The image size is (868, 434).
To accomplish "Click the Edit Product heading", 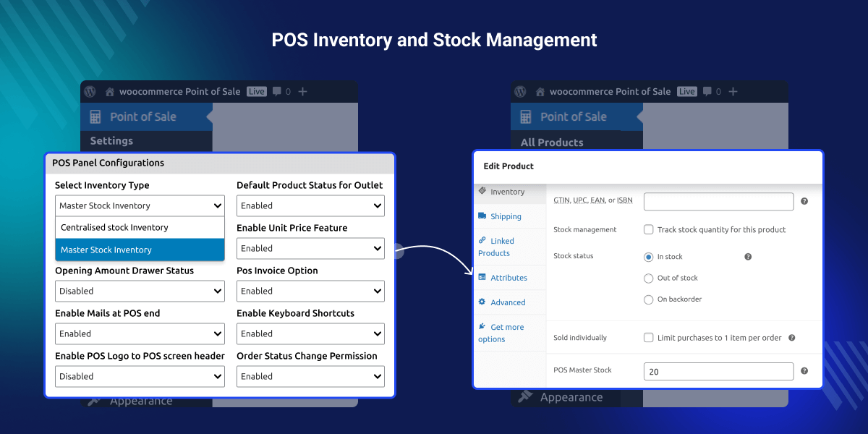I will coord(509,166).
